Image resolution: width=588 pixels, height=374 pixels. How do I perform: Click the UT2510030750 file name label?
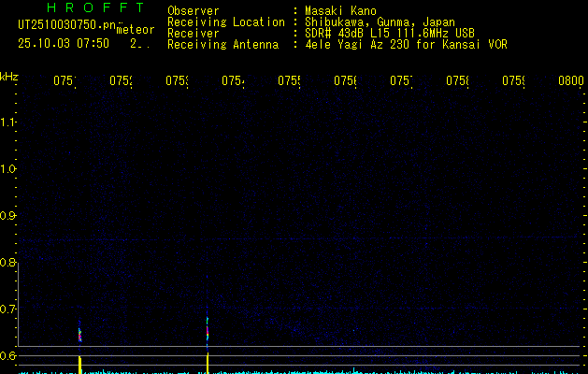tap(65, 27)
